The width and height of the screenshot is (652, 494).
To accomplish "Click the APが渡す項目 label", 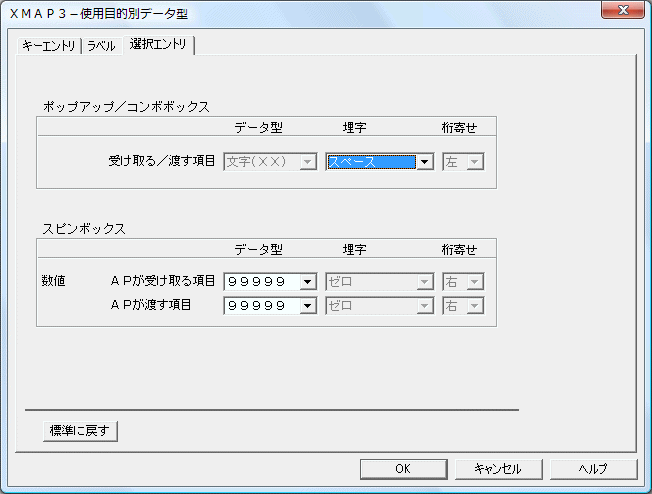I will (151, 305).
